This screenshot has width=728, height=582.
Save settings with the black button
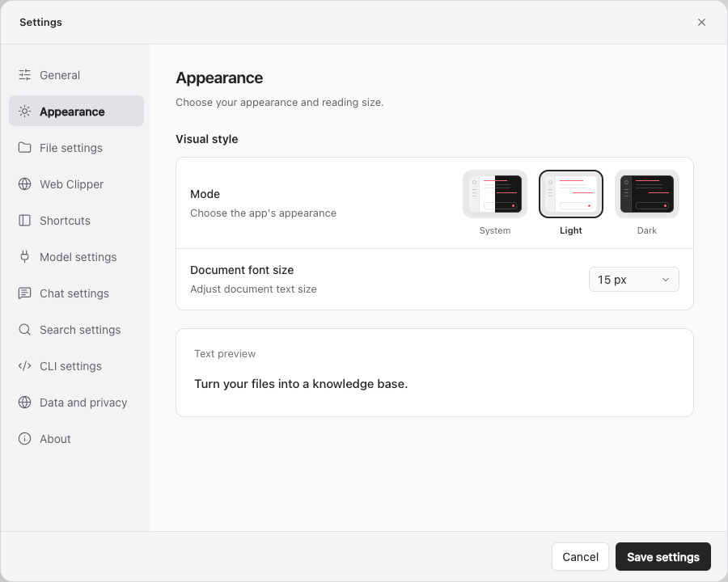pyautogui.click(x=663, y=556)
